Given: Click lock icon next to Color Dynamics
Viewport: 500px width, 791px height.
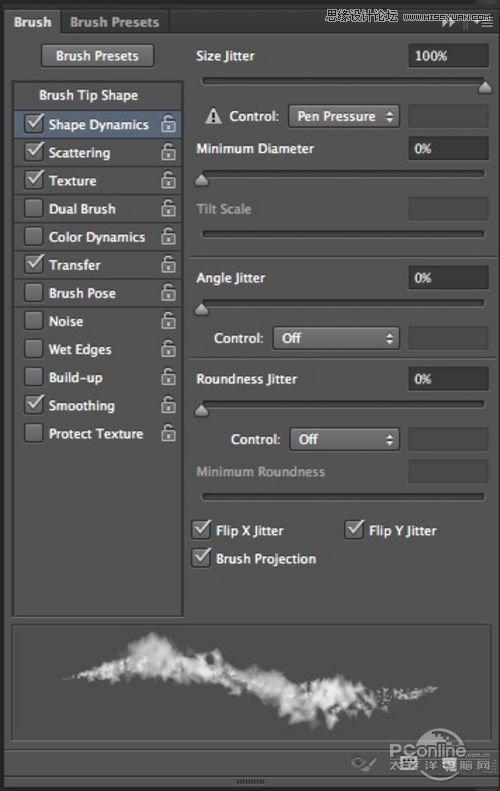Looking at the screenshot, I should coord(169,236).
